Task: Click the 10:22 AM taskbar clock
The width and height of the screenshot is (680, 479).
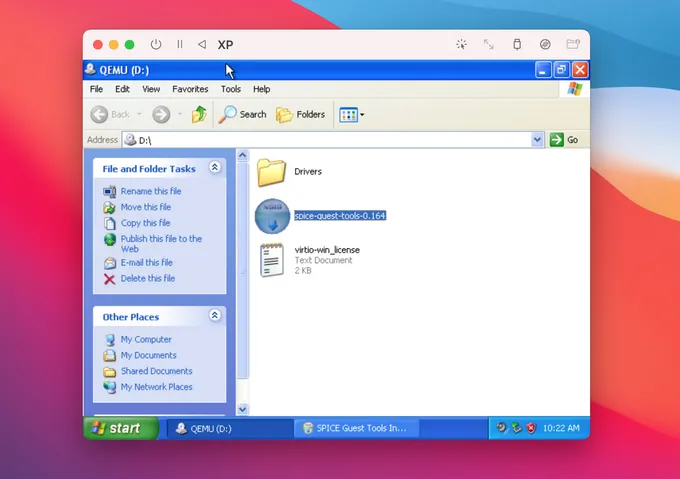Action: click(561, 428)
